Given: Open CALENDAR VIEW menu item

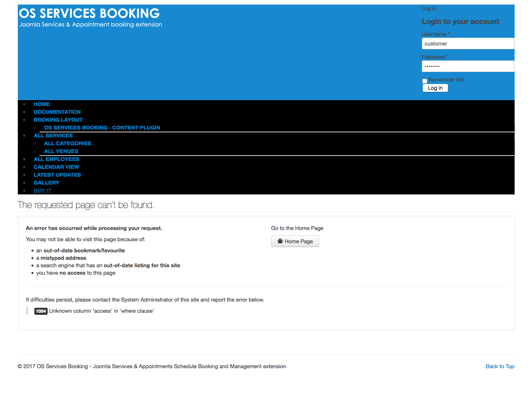Looking at the screenshot, I should 56,167.
